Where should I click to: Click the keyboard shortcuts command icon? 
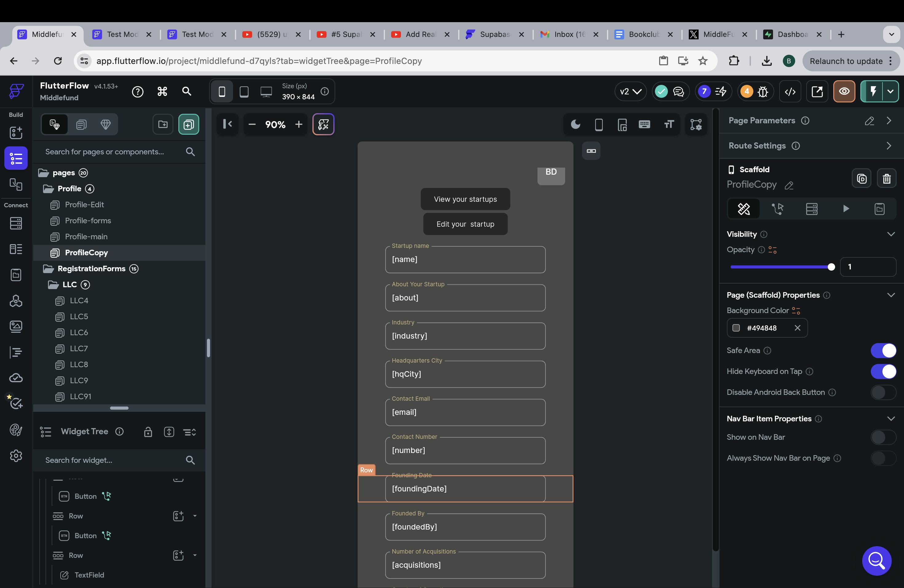tap(162, 92)
